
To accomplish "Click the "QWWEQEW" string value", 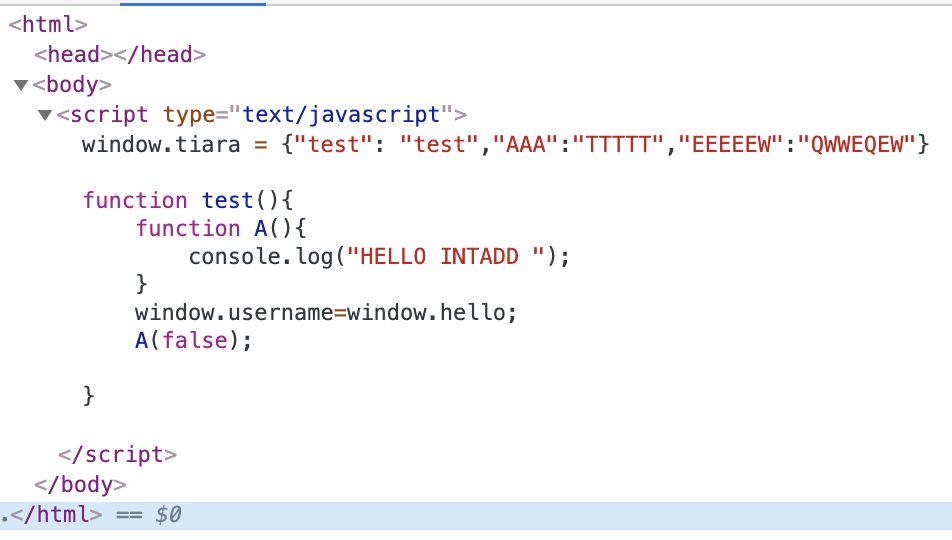I will [x=857, y=145].
